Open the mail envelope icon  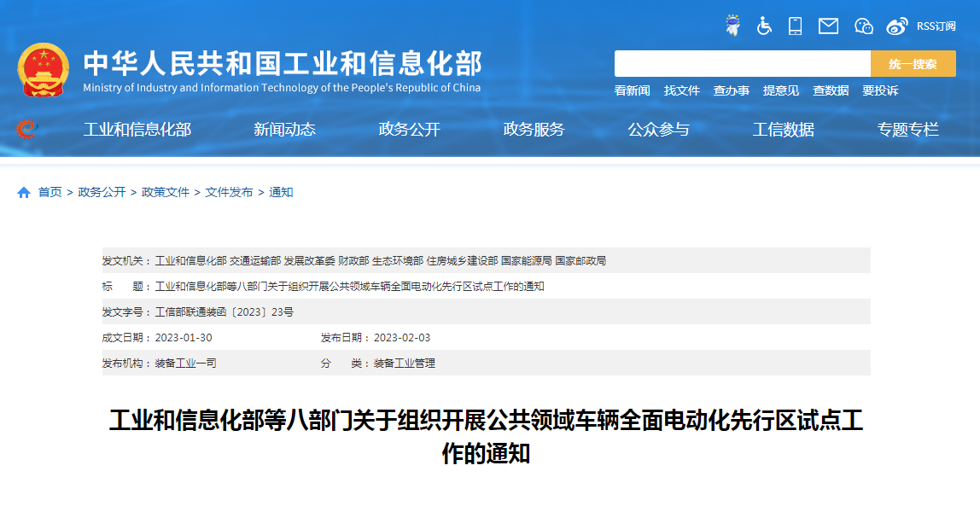click(x=828, y=26)
